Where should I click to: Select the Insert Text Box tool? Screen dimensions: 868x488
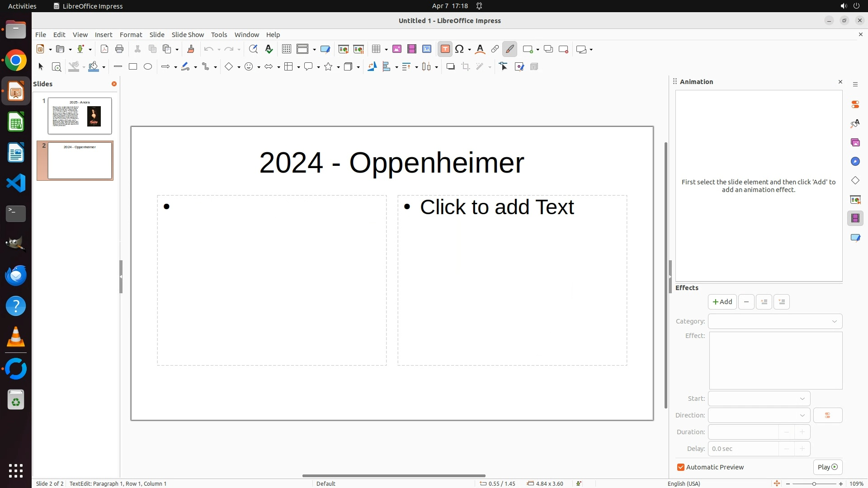click(x=445, y=49)
